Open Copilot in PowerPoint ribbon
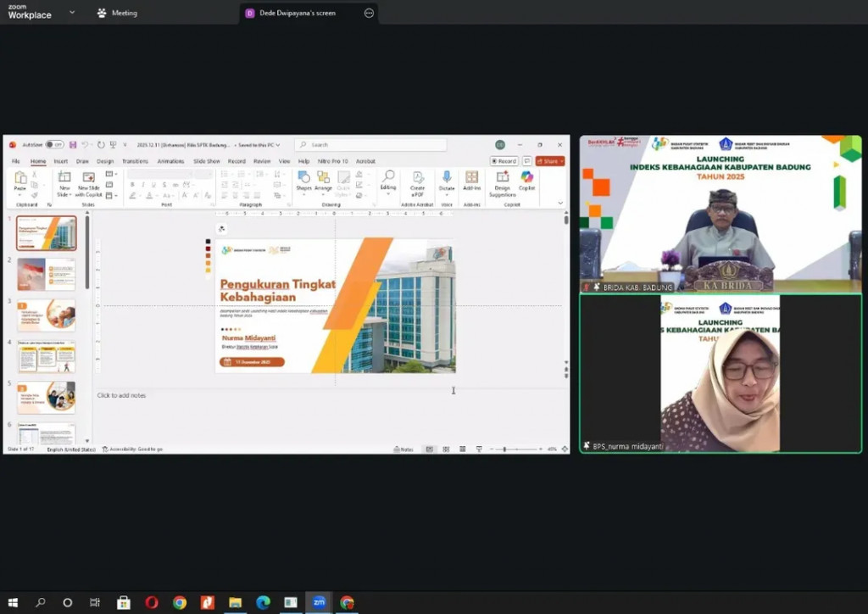868x614 pixels. pos(526,180)
